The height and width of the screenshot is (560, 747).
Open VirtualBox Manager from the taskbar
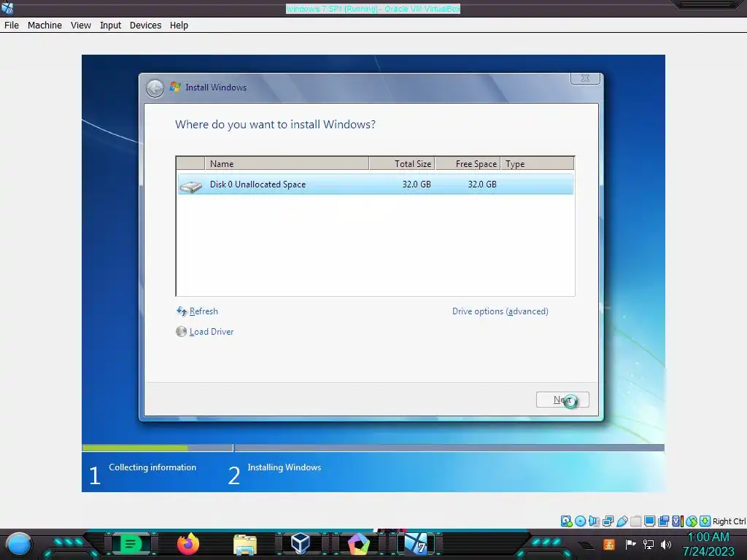[301, 544]
